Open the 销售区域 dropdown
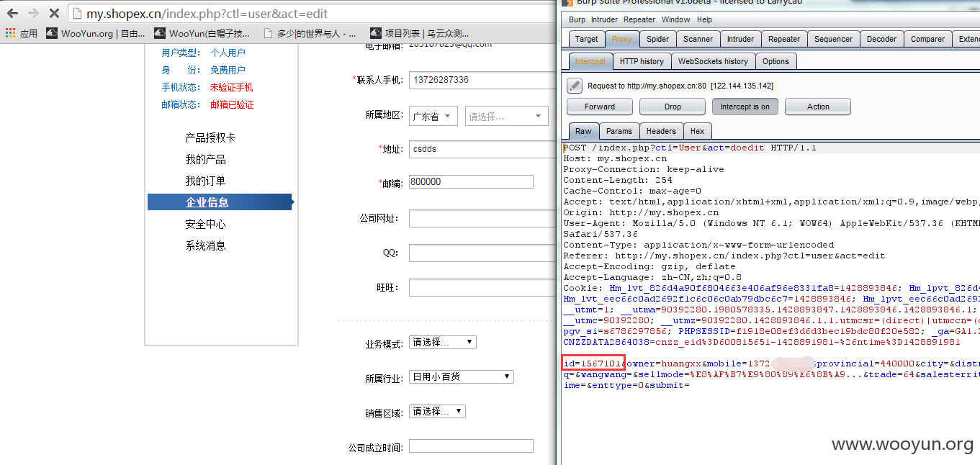 click(x=437, y=411)
